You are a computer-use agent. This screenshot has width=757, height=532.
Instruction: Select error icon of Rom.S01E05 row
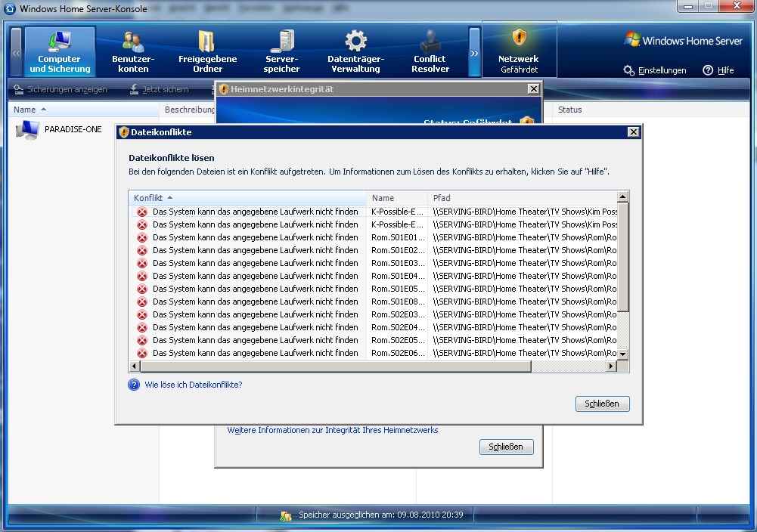[142, 289]
